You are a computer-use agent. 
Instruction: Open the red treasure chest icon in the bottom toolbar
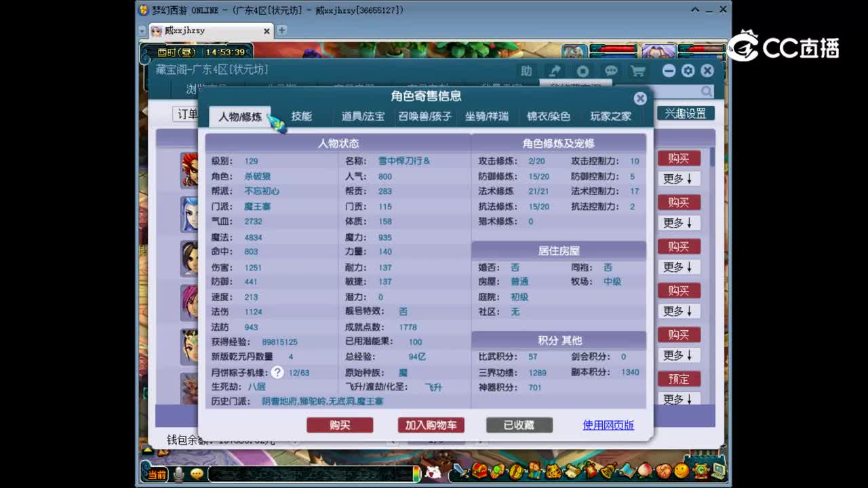tap(479, 470)
